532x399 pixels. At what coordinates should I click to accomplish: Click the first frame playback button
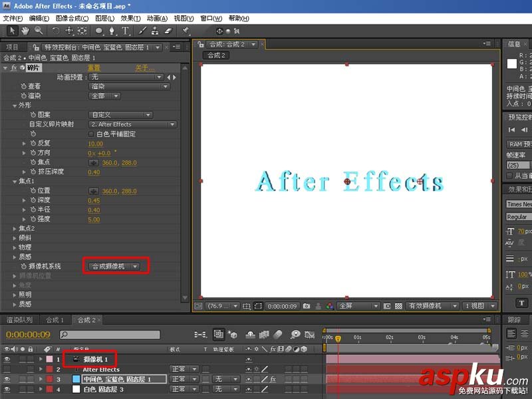[511, 130]
